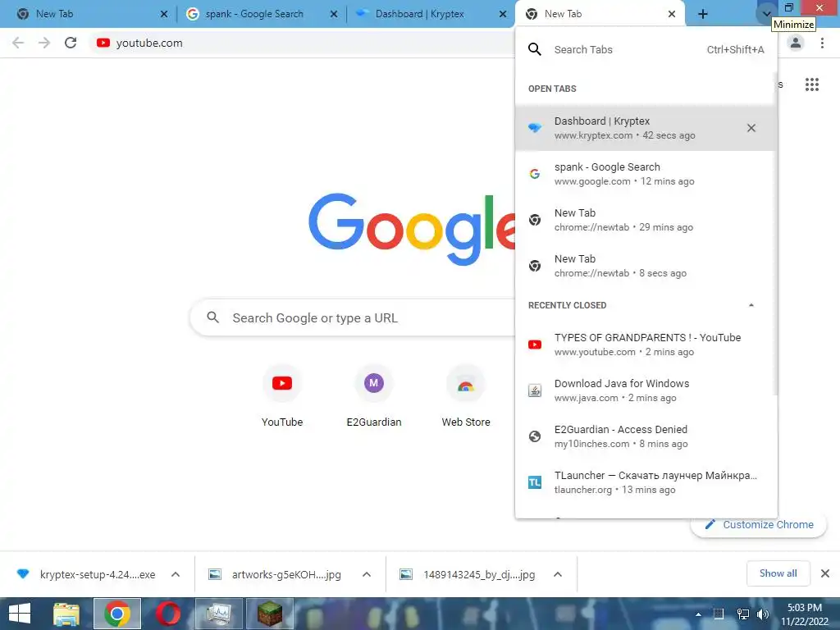Launch Opera from taskbar

(x=167, y=614)
